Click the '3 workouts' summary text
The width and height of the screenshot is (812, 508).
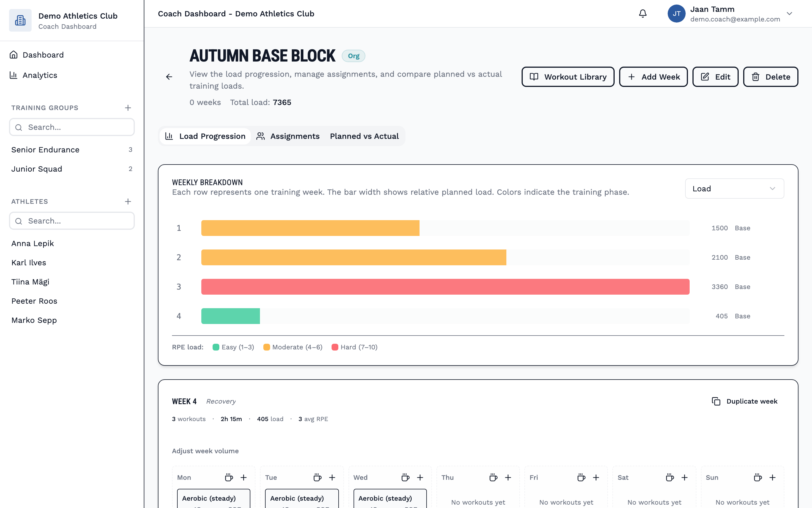(x=189, y=419)
